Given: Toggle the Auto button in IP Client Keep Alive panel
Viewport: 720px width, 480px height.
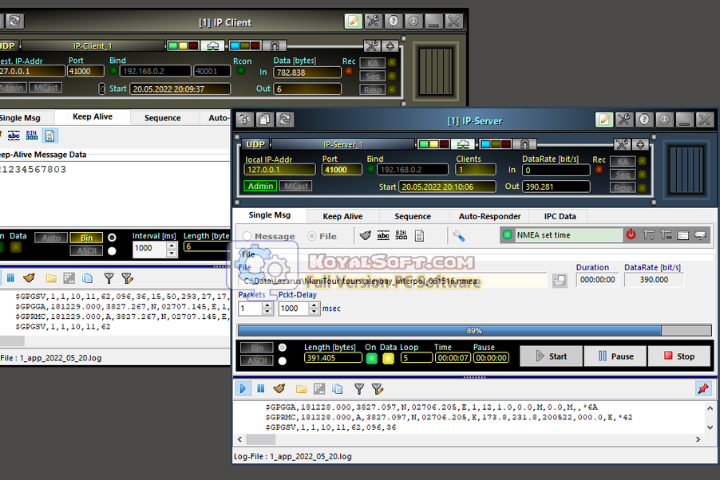Looking at the screenshot, I should 51,237.
